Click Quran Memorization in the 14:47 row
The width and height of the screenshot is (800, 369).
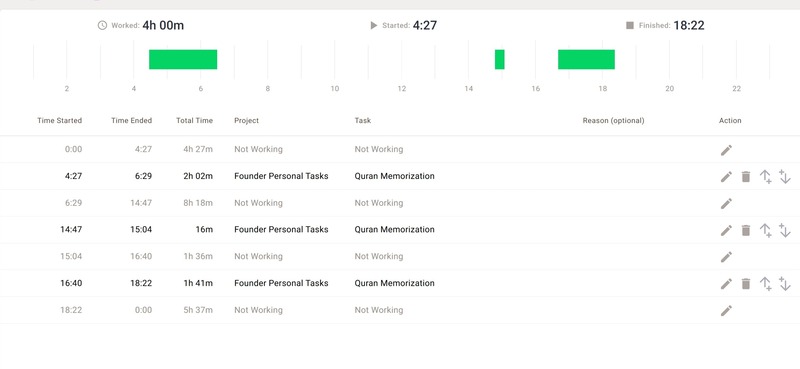click(x=394, y=230)
